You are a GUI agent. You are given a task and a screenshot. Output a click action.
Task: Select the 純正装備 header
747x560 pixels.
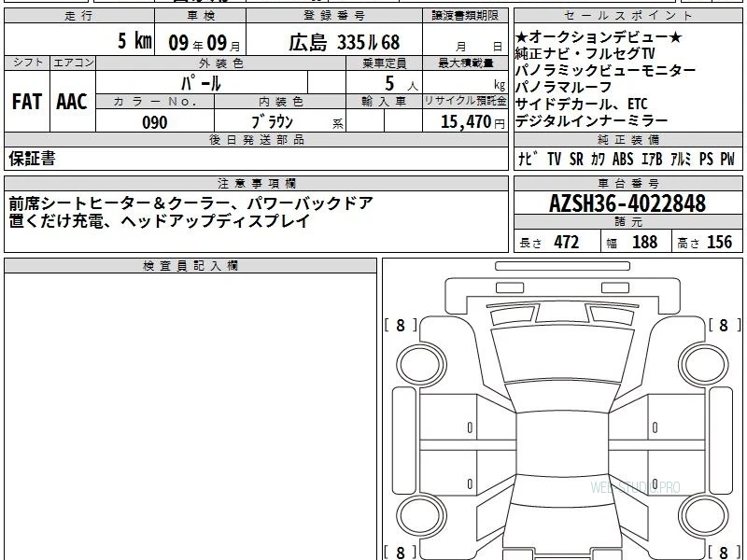pos(627,140)
